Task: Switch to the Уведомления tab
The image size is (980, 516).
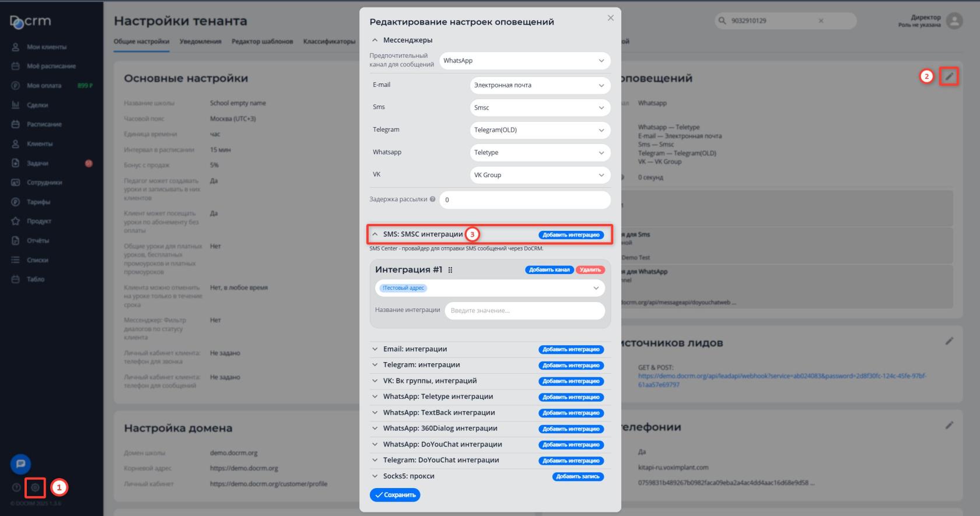Action: [200, 41]
